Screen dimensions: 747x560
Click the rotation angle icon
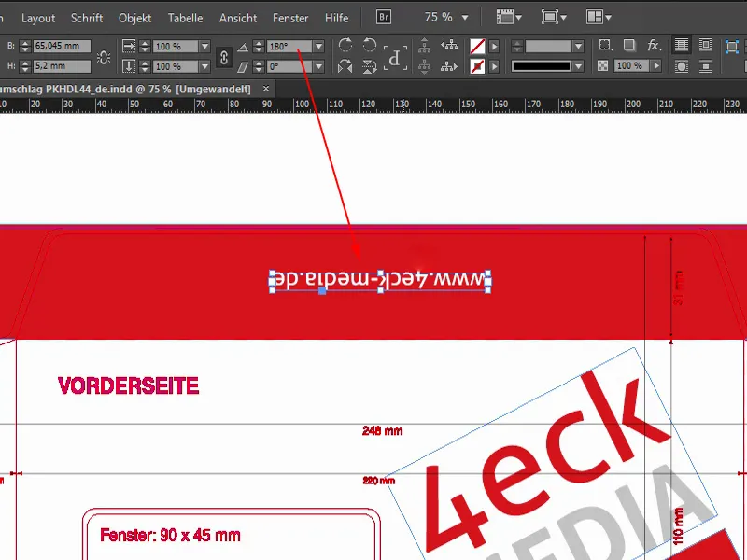click(243, 47)
